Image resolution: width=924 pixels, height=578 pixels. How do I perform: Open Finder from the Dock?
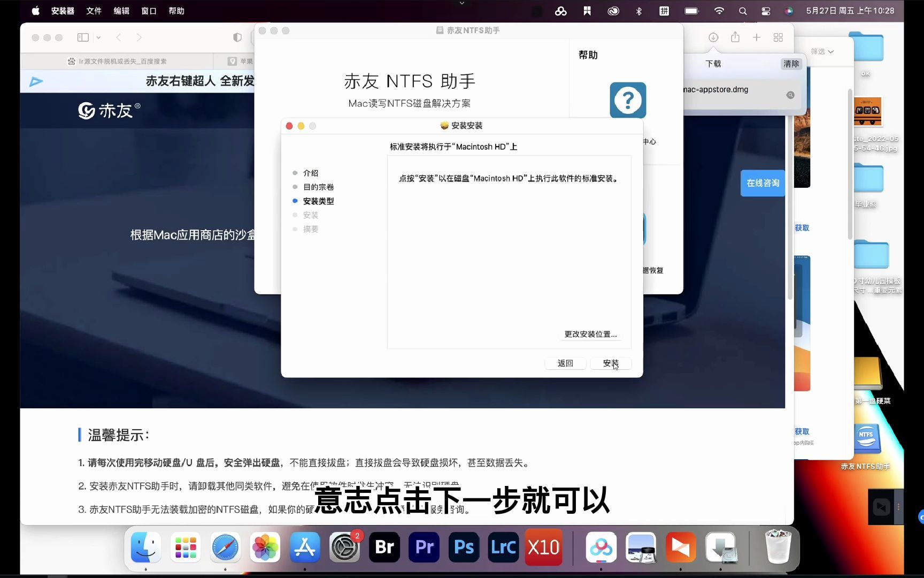click(146, 547)
